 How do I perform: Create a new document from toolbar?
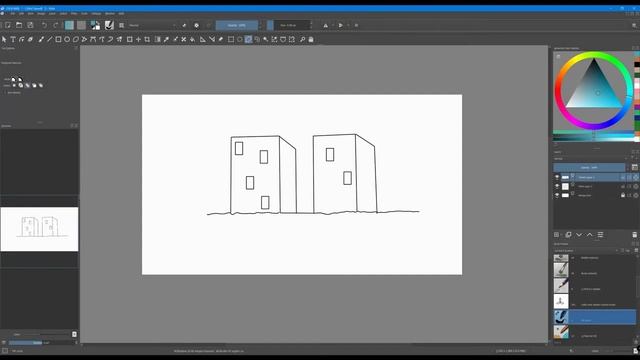(x=8, y=25)
